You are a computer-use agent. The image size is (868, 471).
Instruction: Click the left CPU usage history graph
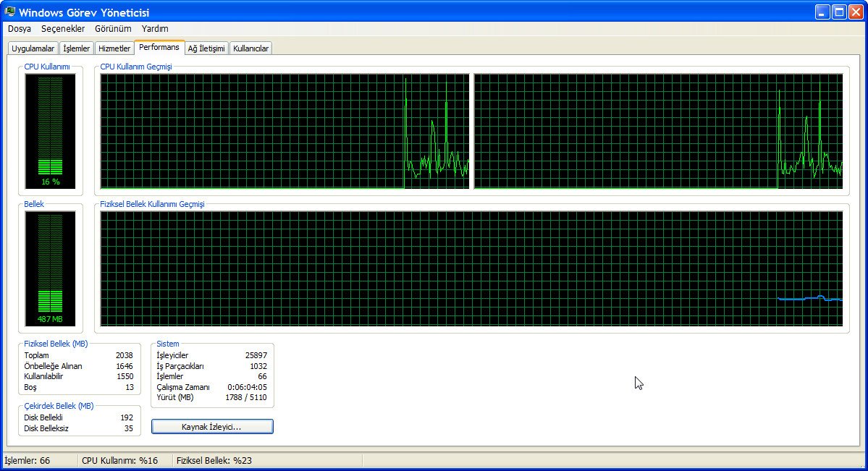pyautogui.click(x=285, y=131)
